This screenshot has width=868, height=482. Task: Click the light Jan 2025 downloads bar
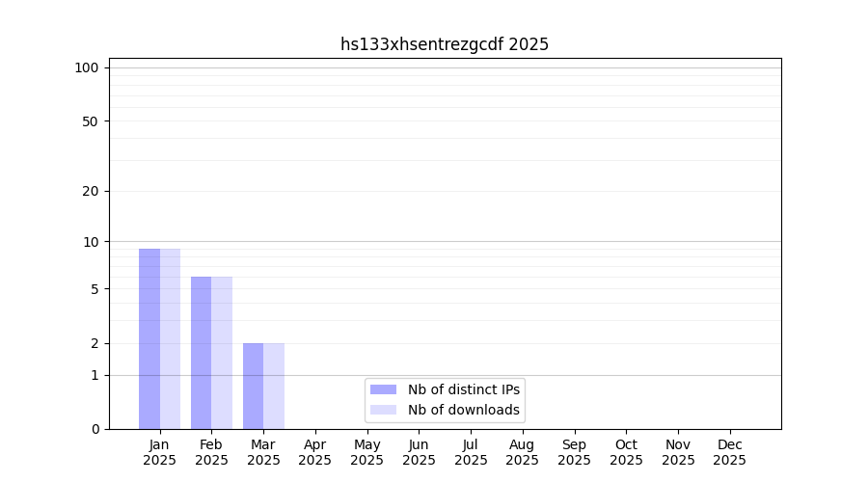170,338
